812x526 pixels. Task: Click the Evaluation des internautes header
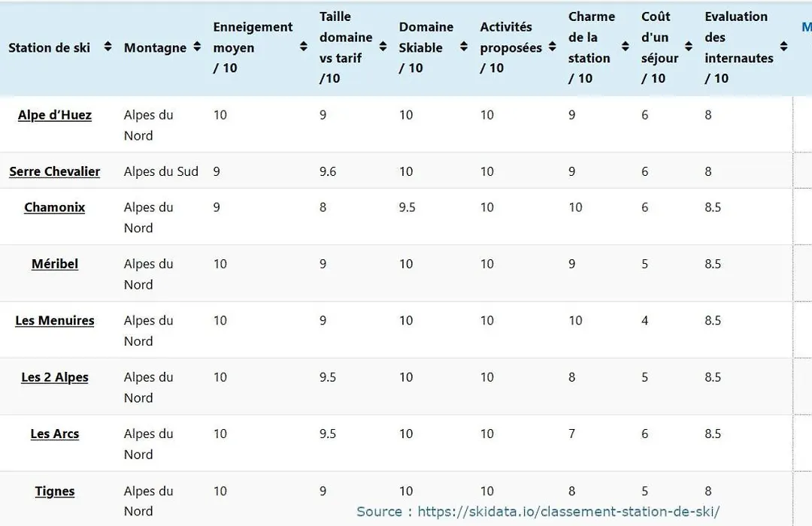739,47
